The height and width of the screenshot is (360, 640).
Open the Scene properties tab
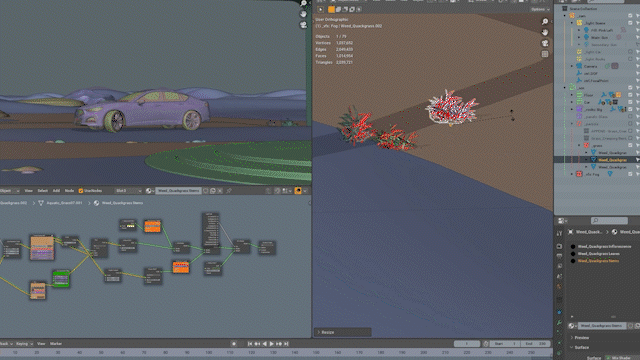pos(559,276)
